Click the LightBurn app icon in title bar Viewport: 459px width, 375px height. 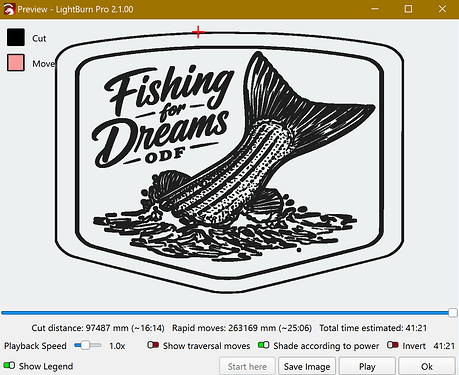[x=9, y=9]
